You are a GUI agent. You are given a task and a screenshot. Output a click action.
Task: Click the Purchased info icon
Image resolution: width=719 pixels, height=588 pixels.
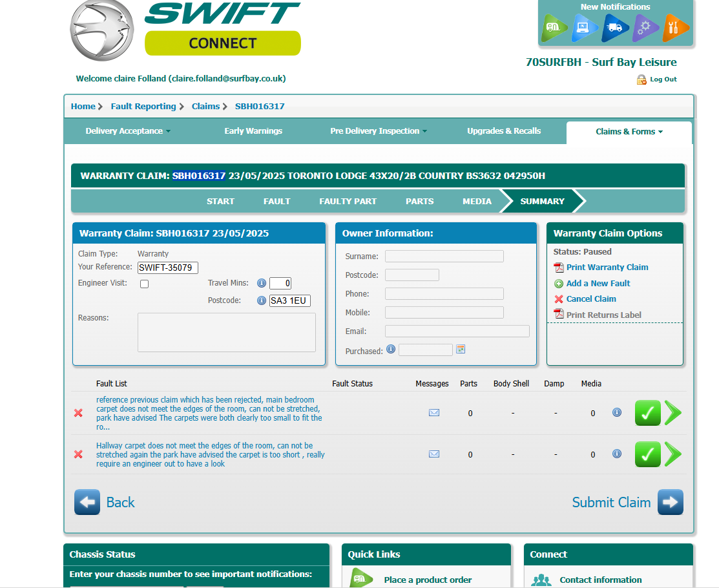[x=391, y=349]
